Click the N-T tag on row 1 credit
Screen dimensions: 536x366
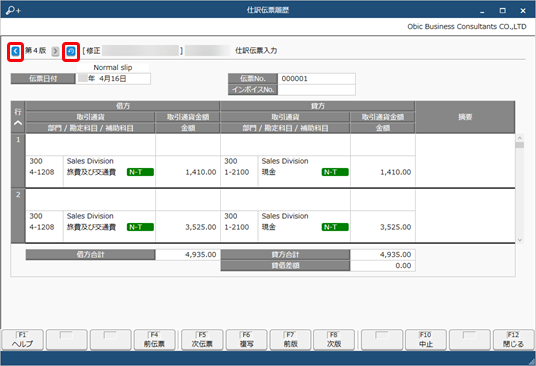pyautogui.click(x=335, y=172)
